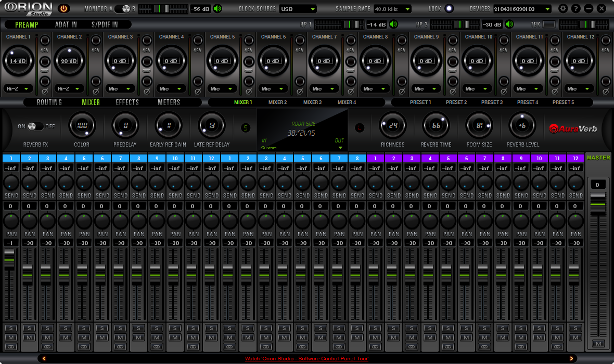This screenshot has height=364, width=614.
Task: Select the PREAMP tab
Action: pos(27,24)
